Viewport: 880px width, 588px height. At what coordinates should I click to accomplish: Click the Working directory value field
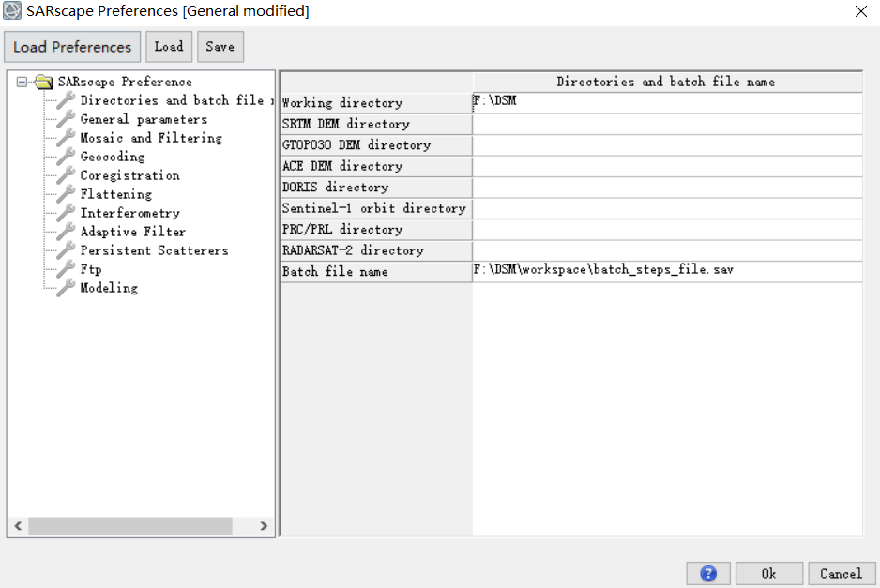[667, 102]
